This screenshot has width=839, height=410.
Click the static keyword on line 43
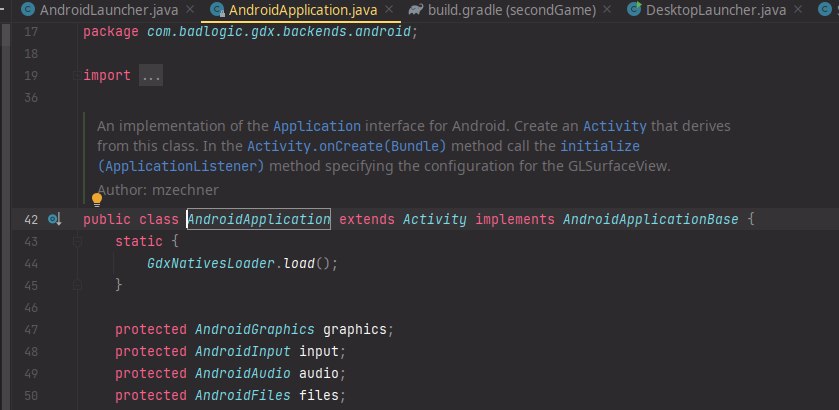tap(139, 241)
